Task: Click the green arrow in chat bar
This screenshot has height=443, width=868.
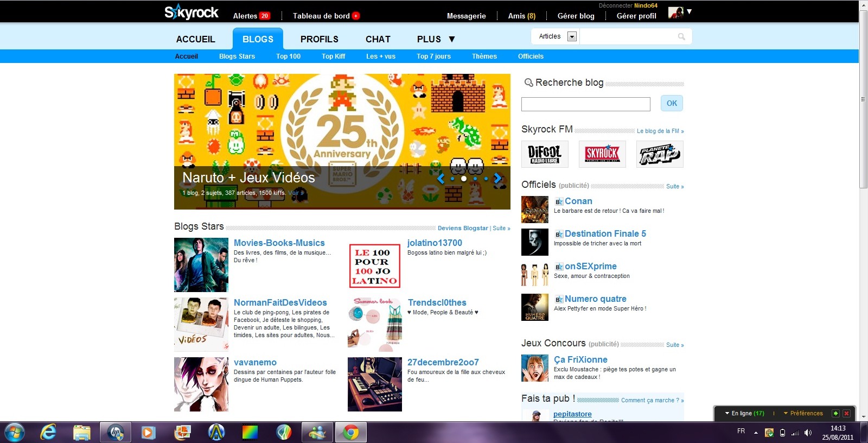Action: point(835,414)
